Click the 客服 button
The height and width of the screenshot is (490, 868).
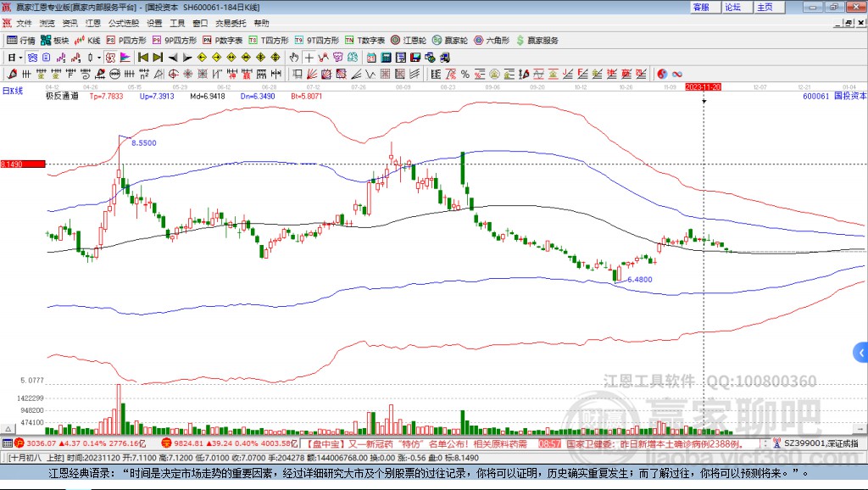[704, 7]
